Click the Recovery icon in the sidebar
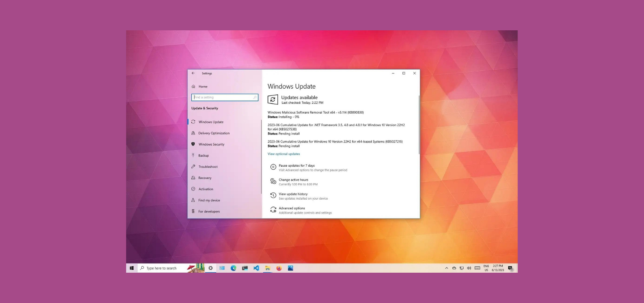Image resolution: width=644 pixels, height=303 pixels. [193, 178]
